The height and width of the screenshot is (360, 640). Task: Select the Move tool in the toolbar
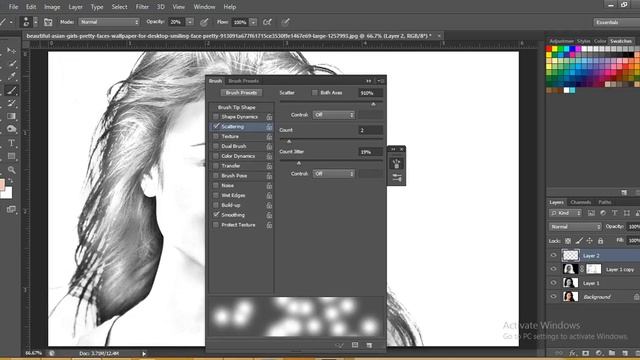click(x=11, y=51)
